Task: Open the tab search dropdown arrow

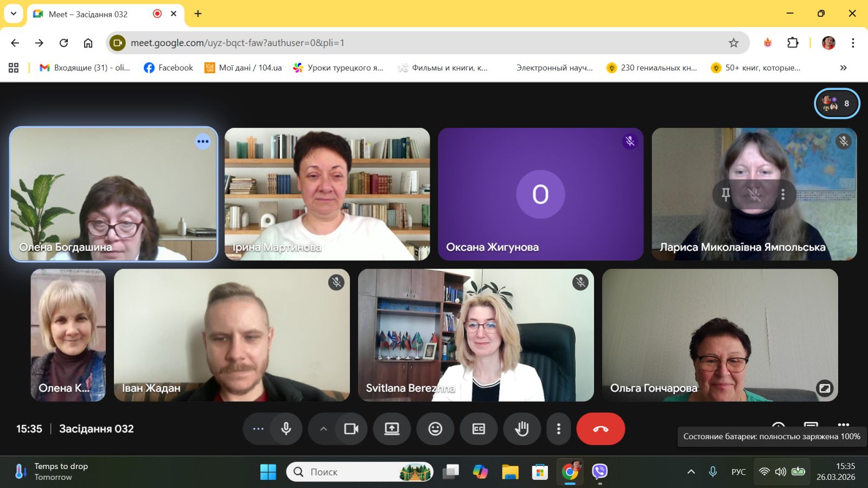Action: [14, 14]
